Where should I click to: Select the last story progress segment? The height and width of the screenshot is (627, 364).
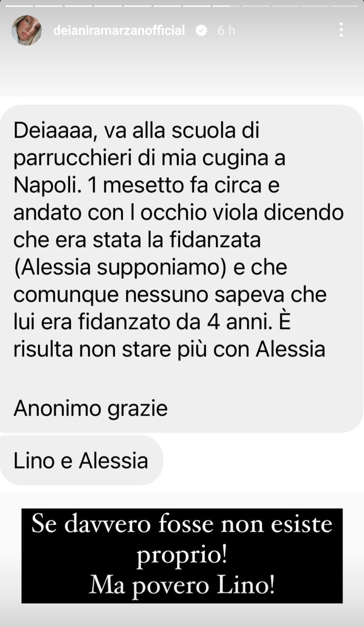coord(345,6)
